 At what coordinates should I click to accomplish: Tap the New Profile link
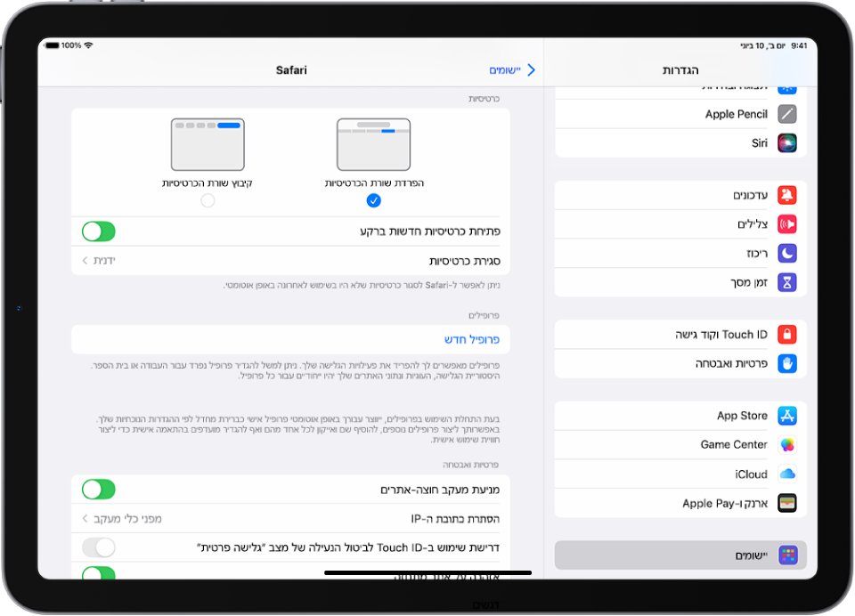click(x=472, y=339)
